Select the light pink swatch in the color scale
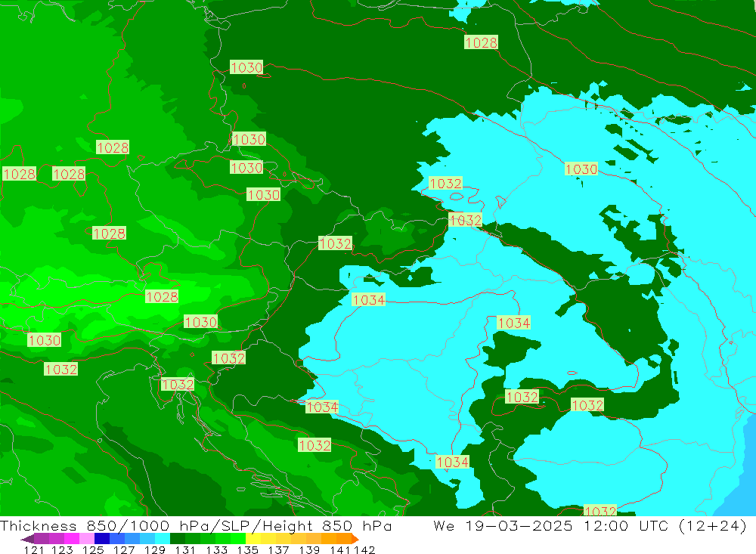The width and height of the screenshot is (756, 554). click(x=87, y=539)
